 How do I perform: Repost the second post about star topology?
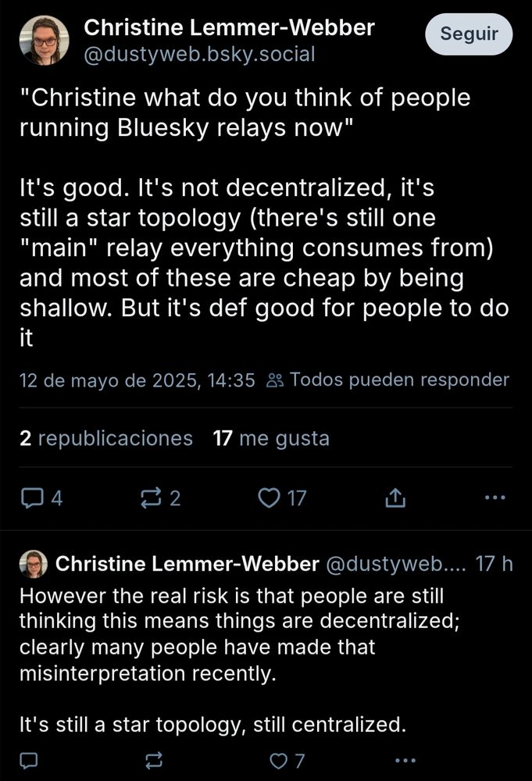click(x=153, y=760)
